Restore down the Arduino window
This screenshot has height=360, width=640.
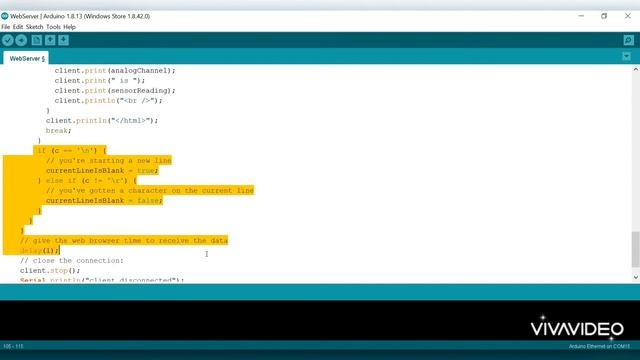[604, 16]
